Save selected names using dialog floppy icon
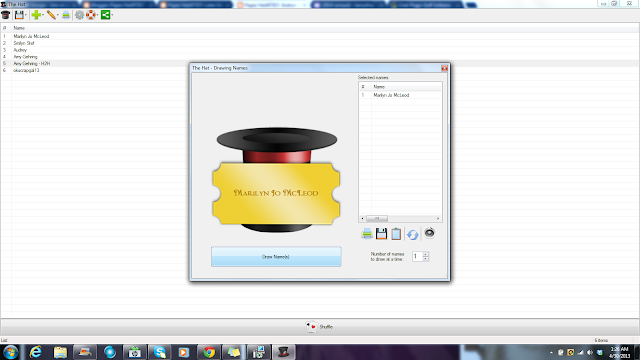The width and height of the screenshot is (640, 360). pos(381,234)
